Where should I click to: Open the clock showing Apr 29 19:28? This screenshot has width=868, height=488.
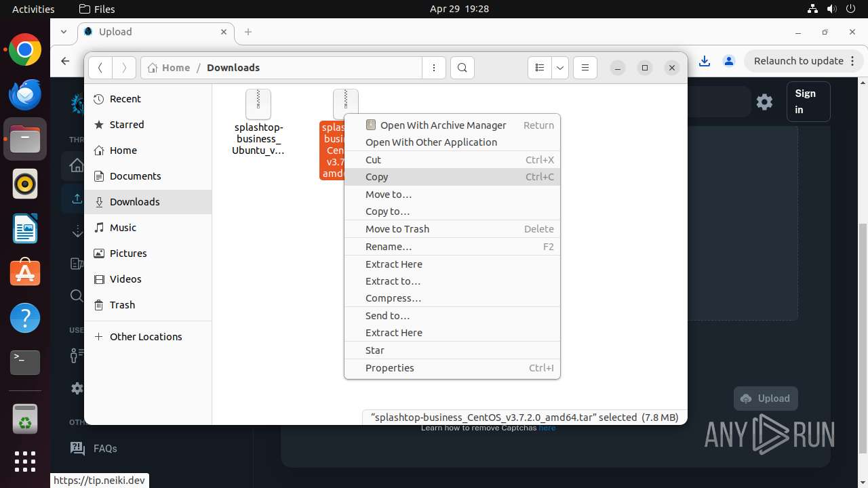(x=459, y=9)
